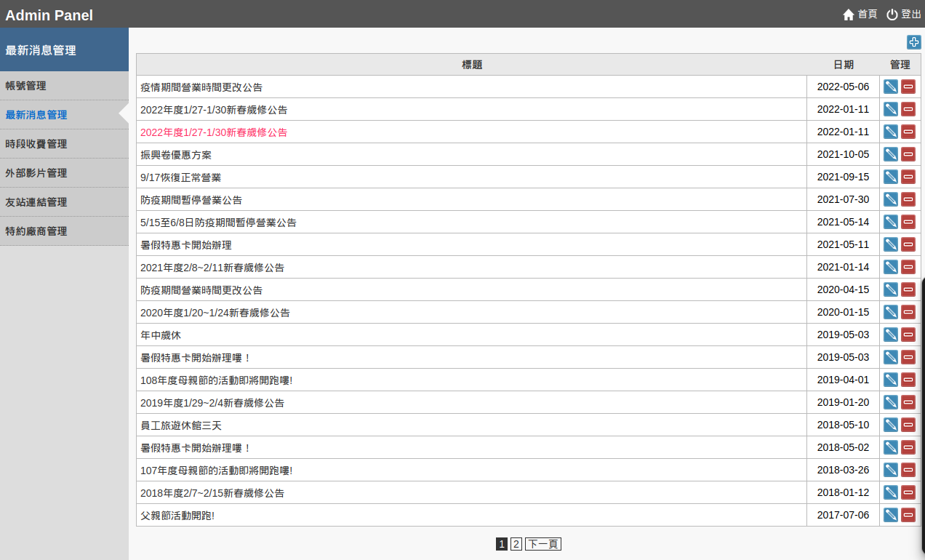
Task: Click the blue plus add-news icon
Action: [x=913, y=42]
